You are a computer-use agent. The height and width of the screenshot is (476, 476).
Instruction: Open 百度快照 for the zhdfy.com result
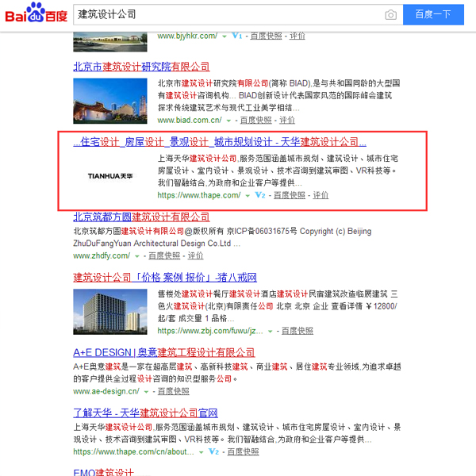coord(164,256)
